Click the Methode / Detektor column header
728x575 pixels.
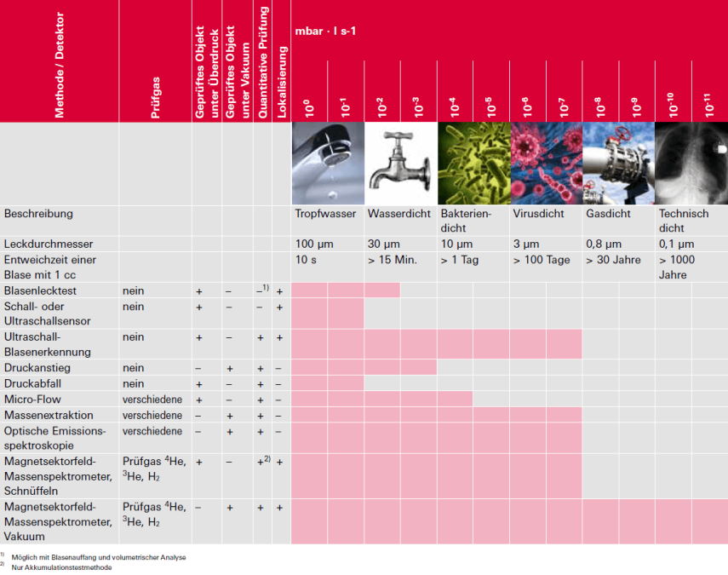click(59, 65)
